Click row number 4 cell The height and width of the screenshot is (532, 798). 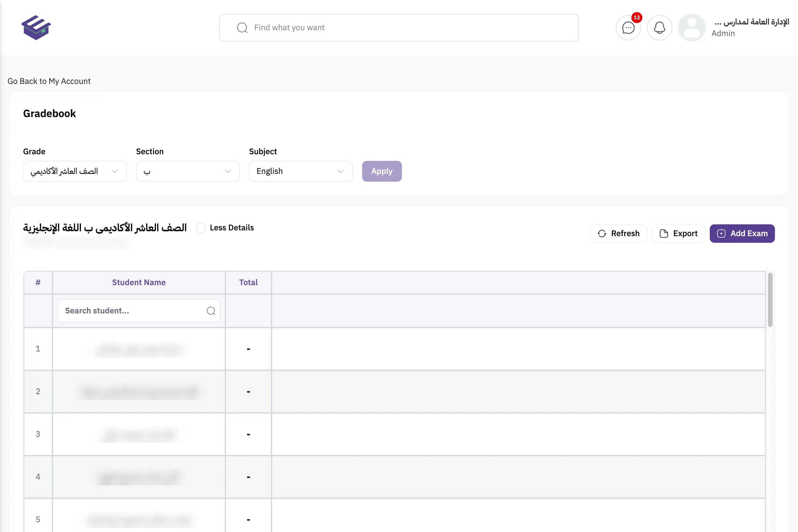click(x=38, y=477)
